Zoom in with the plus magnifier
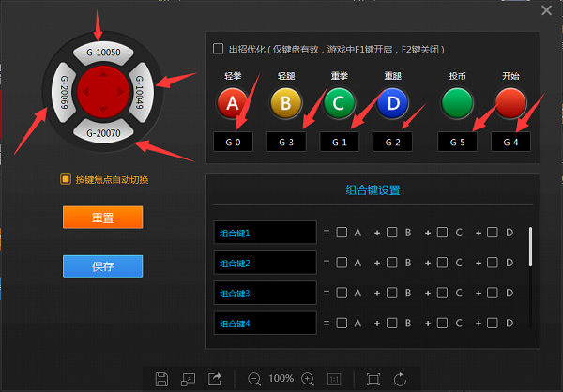This screenshot has width=563, height=392. (308, 378)
